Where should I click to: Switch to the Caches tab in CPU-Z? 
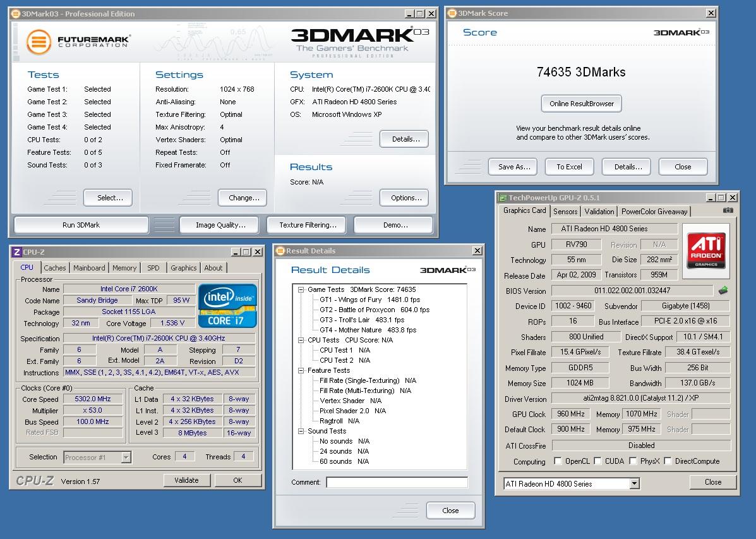54,268
